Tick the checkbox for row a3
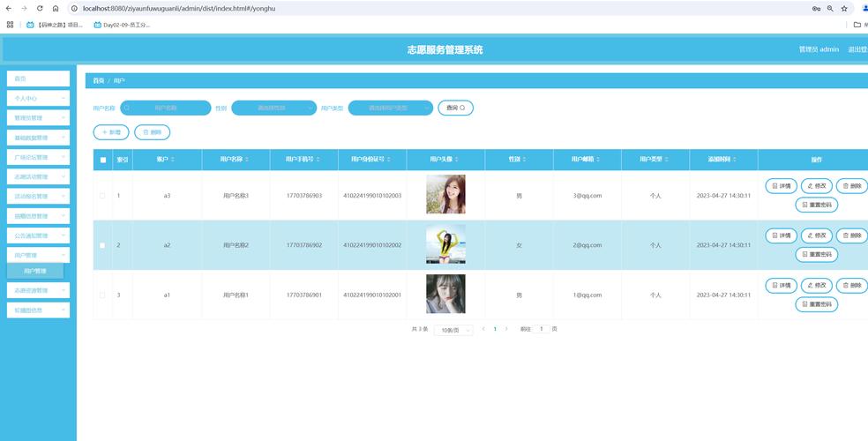This screenshot has height=441, width=868. coord(102,196)
